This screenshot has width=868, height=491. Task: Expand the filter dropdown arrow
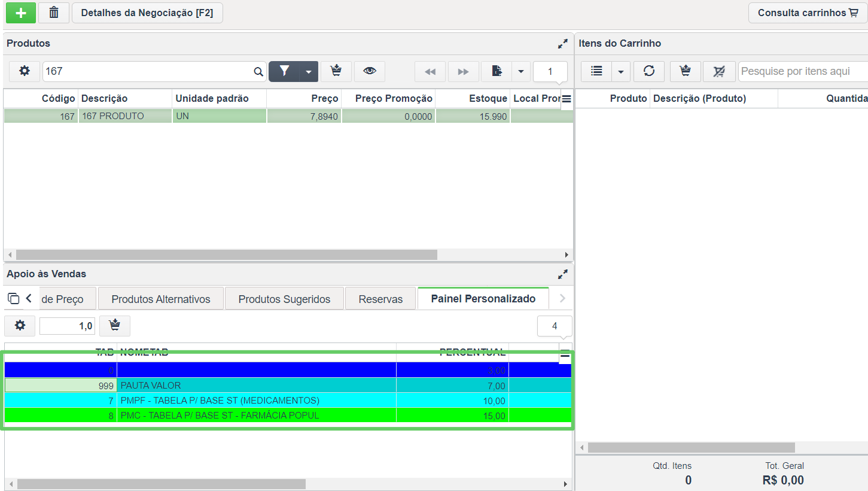click(x=309, y=71)
